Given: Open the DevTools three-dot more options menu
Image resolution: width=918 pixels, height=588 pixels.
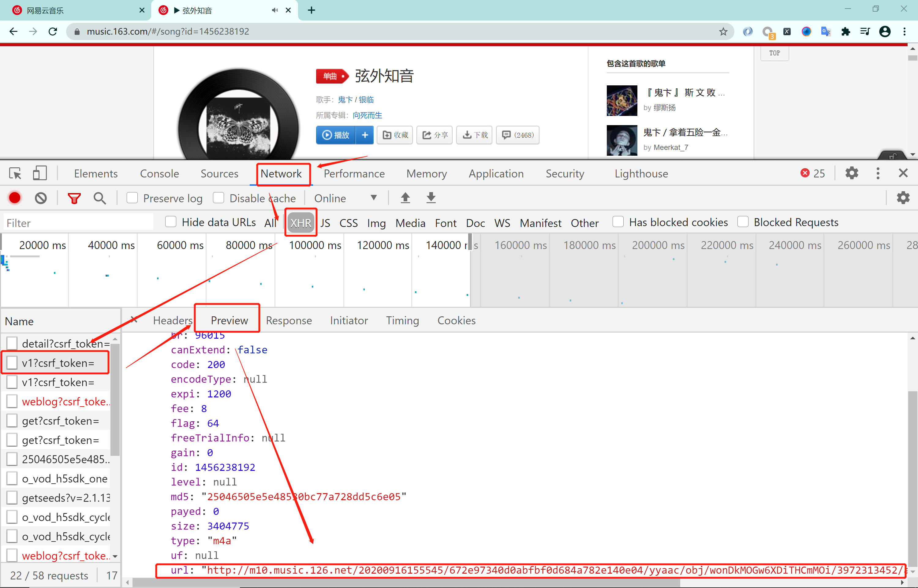Looking at the screenshot, I should 878,173.
